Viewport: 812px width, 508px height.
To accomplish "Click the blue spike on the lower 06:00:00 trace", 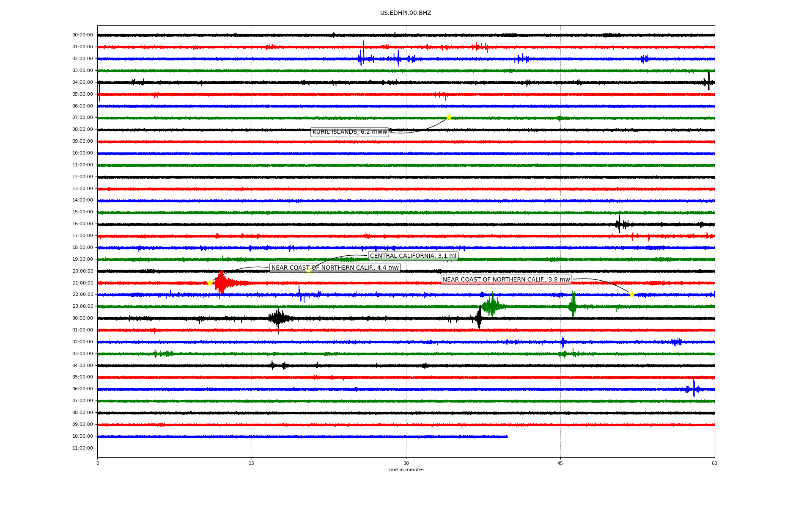I will 694,388.
